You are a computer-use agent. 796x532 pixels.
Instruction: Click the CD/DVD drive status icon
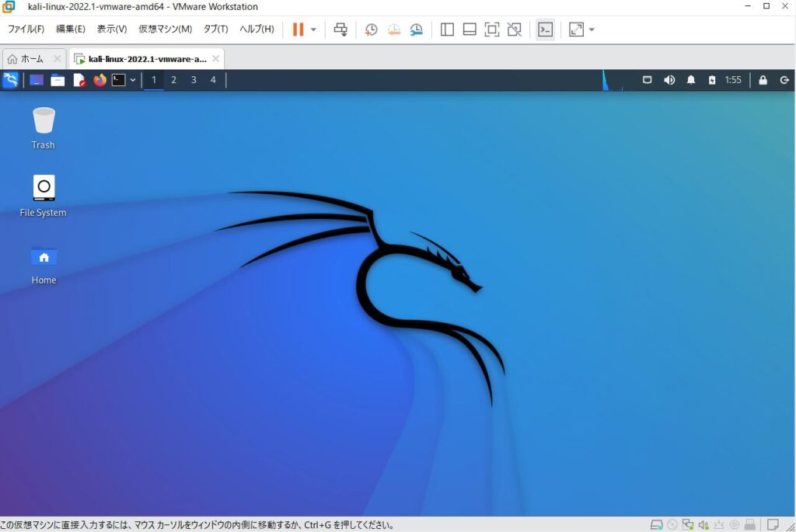point(672,525)
